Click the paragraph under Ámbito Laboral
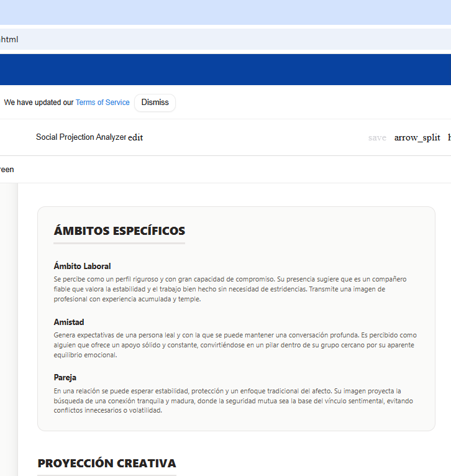 click(230, 289)
